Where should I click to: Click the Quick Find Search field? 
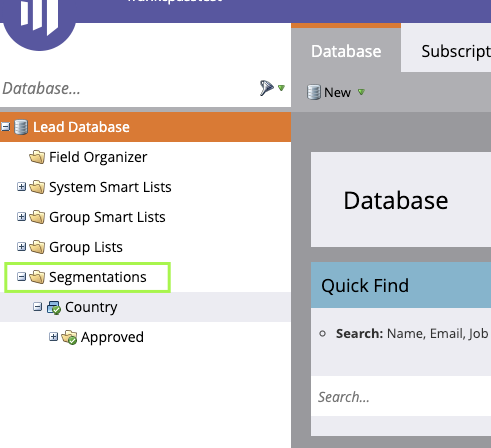401,396
